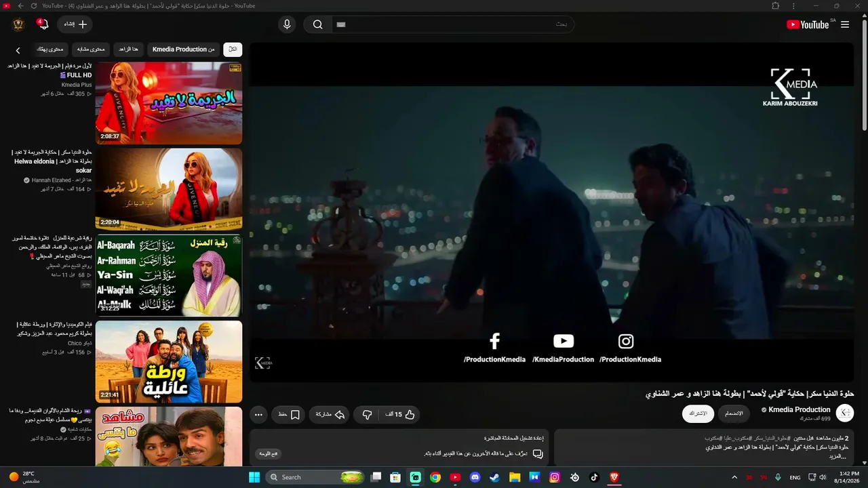Start a voice search with the microphone
Viewport: 868px width, 488px height.
click(287, 24)
